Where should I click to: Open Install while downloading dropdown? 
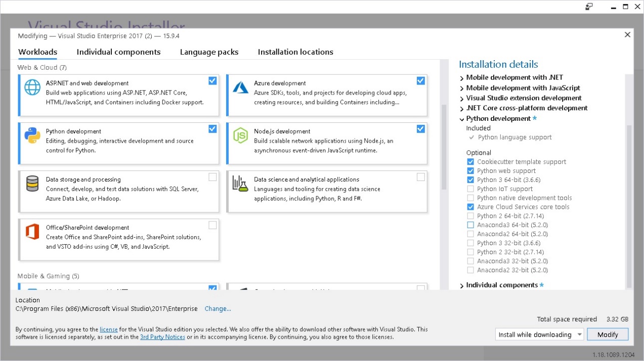coord(539,335)
